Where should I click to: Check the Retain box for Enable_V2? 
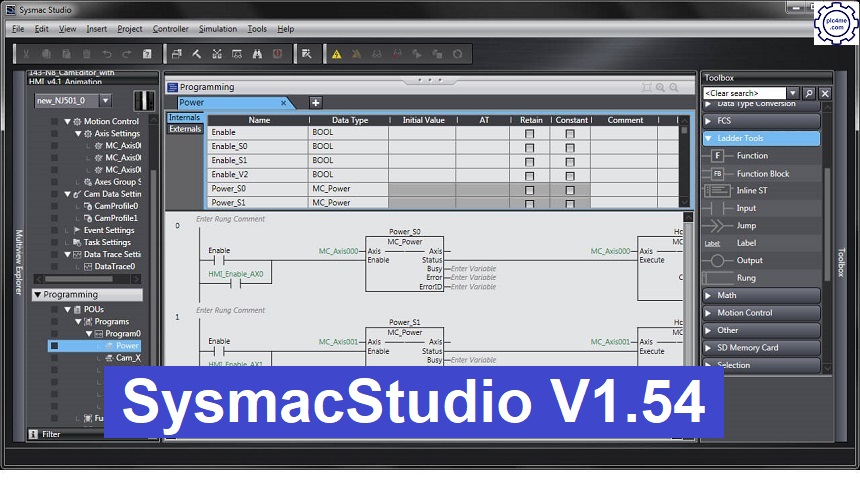(530, 175)
